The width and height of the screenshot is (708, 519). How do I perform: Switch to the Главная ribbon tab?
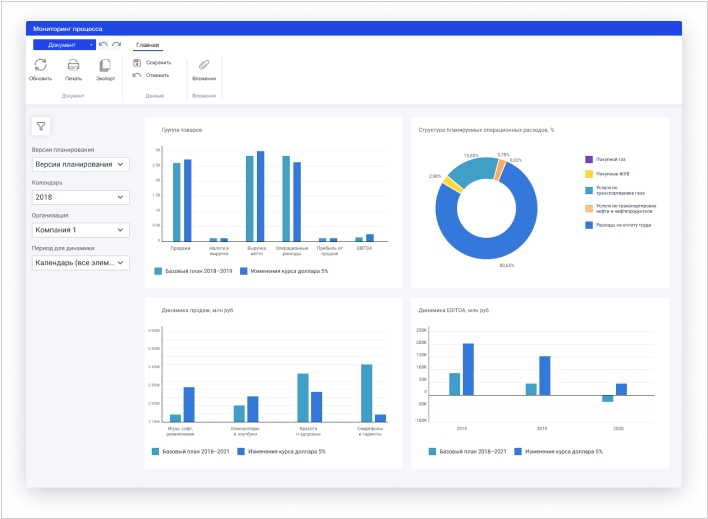coord(148,45)
